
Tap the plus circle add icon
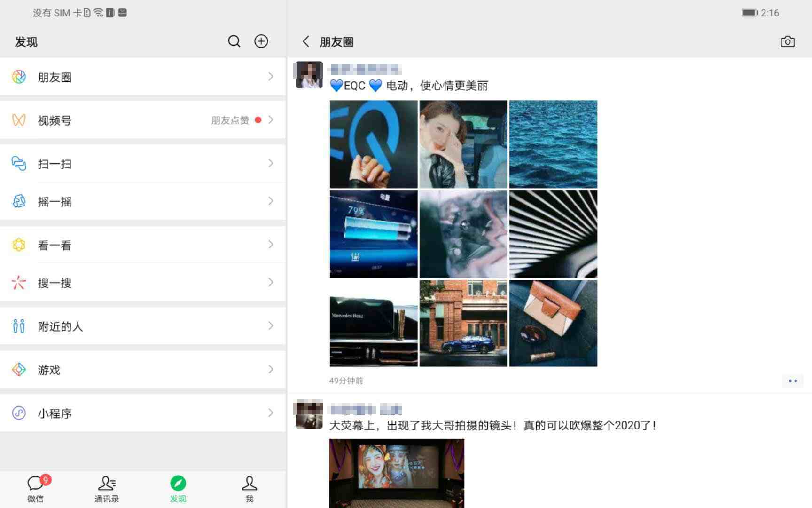click(261, 41)
